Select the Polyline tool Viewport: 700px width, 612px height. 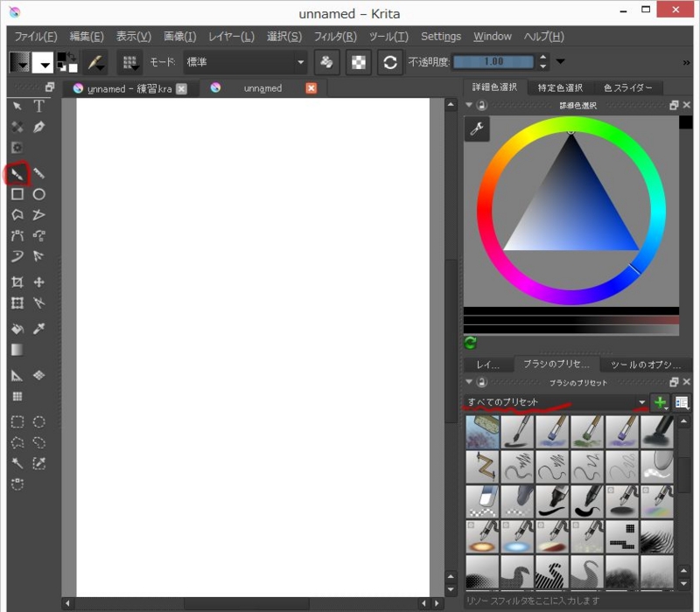38,214
